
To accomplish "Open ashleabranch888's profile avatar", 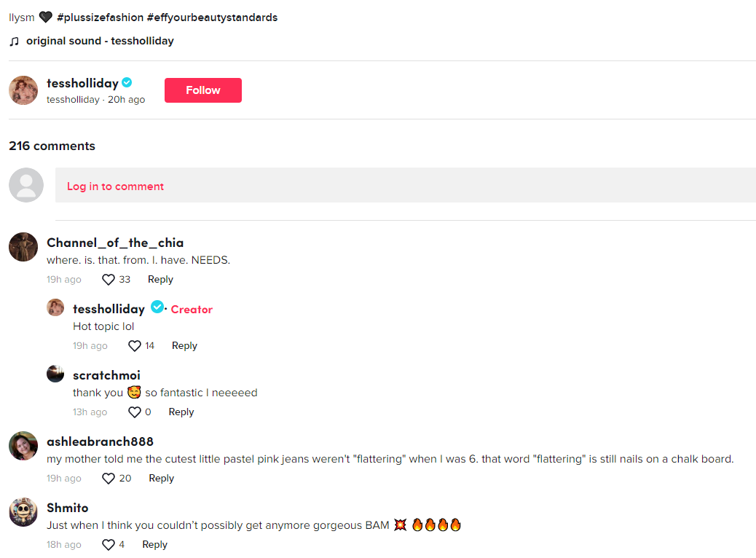I will 23,446.
